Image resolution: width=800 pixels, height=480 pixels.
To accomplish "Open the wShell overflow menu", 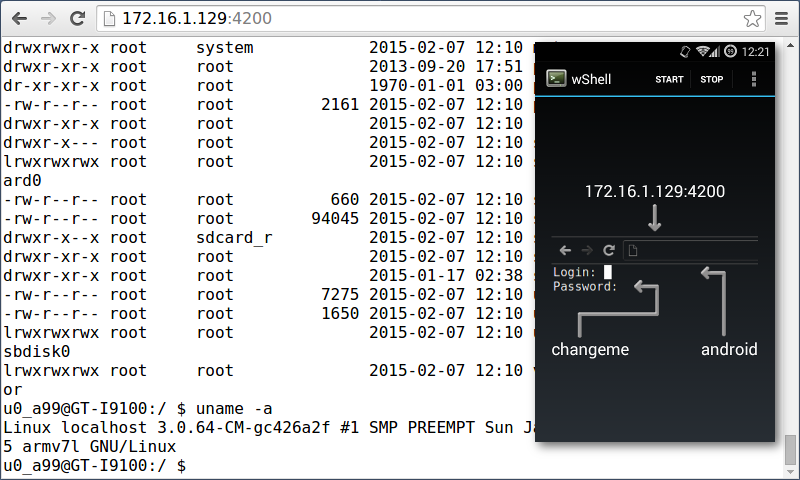I will pos(754,79).
